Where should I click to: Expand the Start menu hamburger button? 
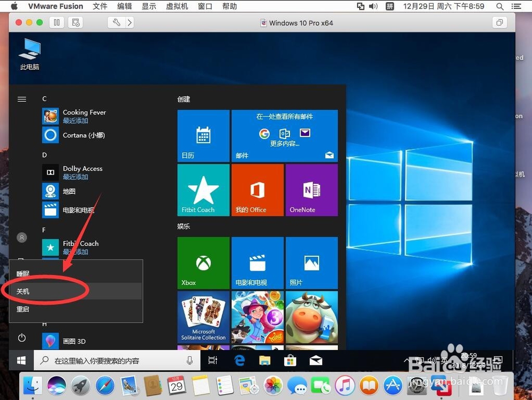tap(22, 99)
